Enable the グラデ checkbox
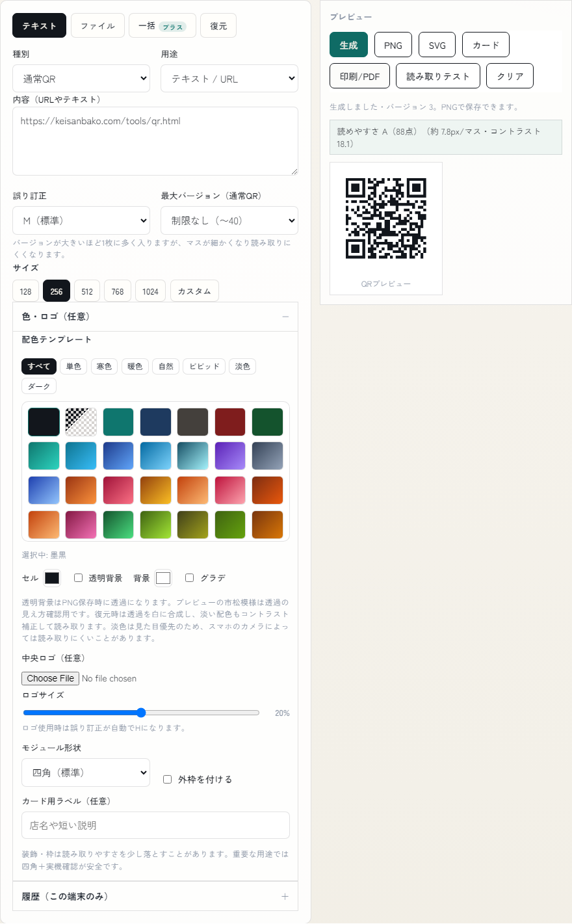Image resolution: width=572 pixels, height=924 pixels. [190, 577]
